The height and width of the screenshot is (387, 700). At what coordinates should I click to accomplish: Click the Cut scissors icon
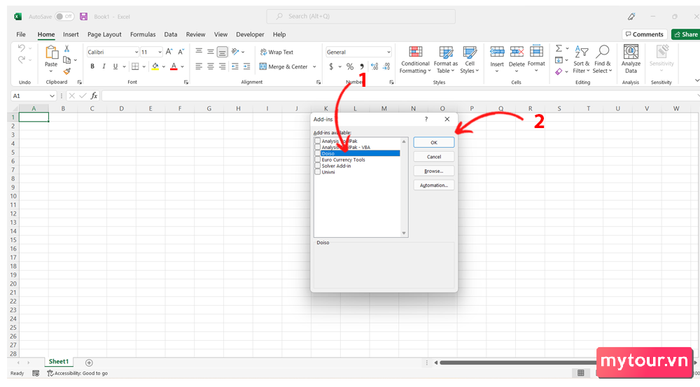point(67,49)
